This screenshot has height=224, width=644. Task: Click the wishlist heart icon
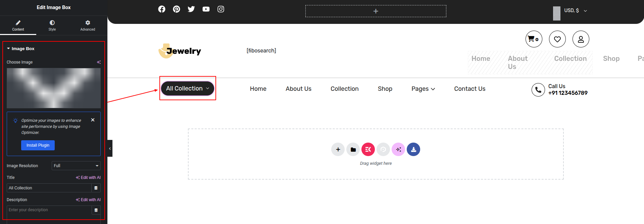[x=557, y=39]
